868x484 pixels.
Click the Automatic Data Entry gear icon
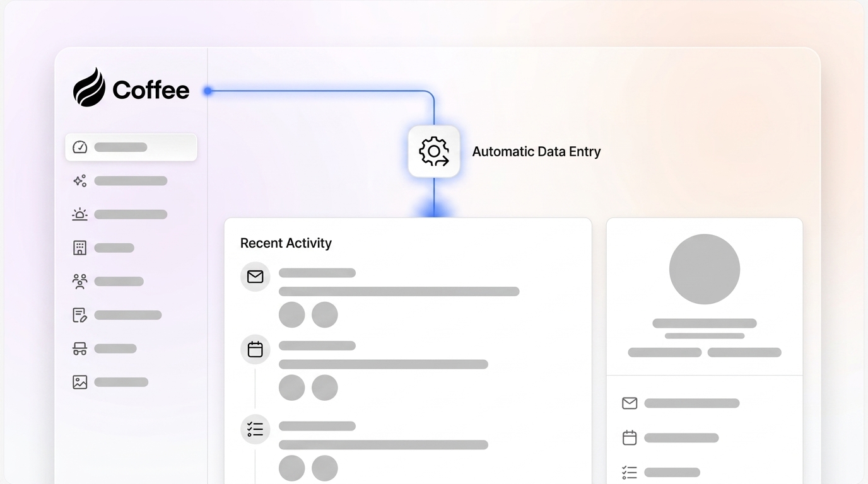434,151
